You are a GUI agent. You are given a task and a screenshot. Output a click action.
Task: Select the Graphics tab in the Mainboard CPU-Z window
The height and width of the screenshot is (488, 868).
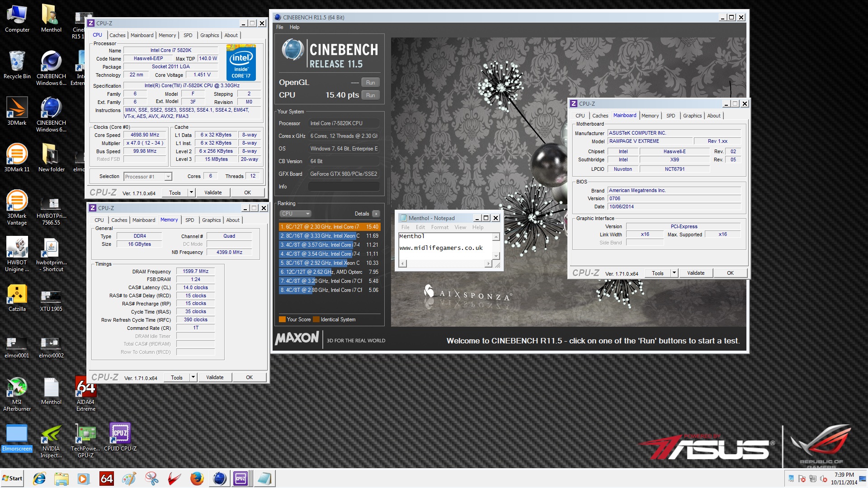click(x=692, y=116)
